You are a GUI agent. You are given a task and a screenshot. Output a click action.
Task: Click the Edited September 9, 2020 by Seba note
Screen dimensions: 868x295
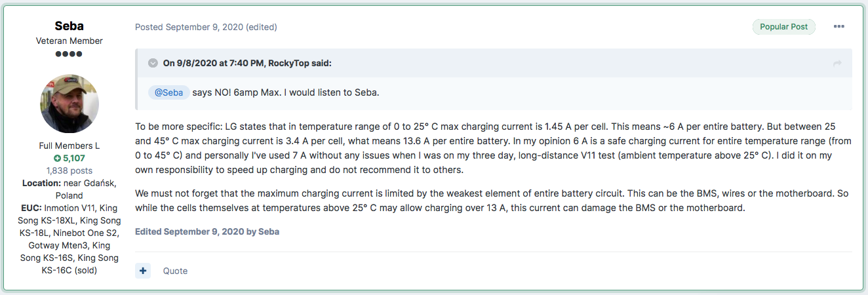click(207, 231)
